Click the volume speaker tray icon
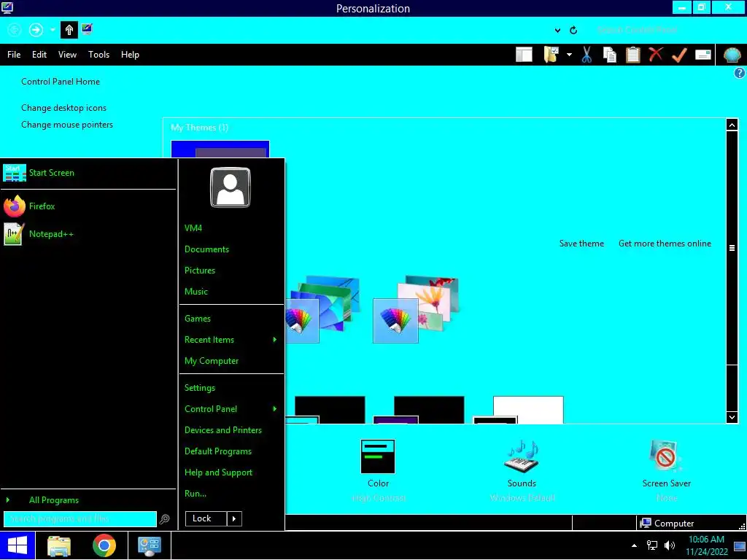The width and height of the screenshot is (747, 560). pyautogui.click(x=670, y=545)
